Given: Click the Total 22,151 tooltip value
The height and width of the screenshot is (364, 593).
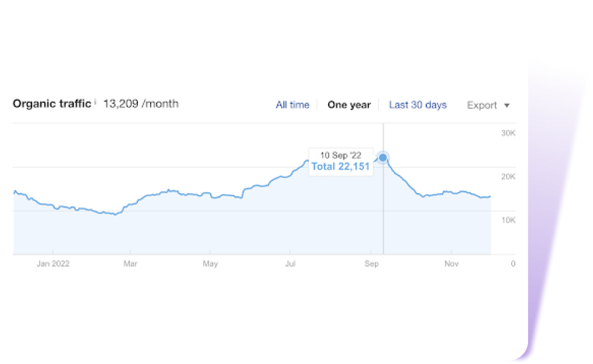Looking at the screenshot, I should click(x=341, y=167).
